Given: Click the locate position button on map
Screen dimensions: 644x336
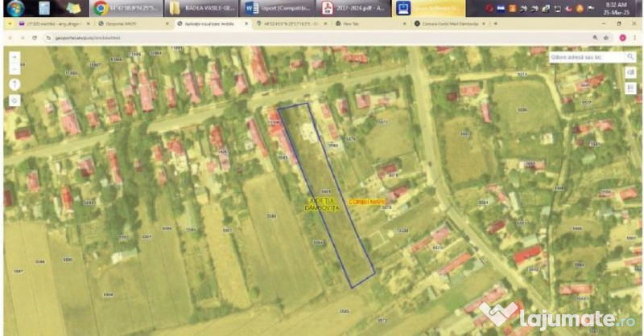Looking at the screenshot, I should (14, 100).
